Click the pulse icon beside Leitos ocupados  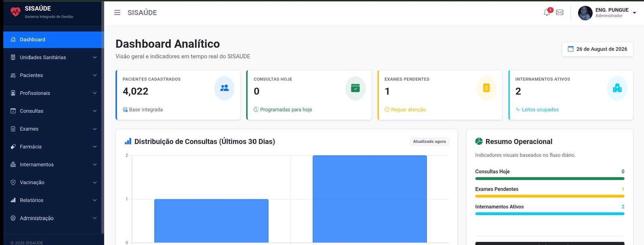pos(518,109)
